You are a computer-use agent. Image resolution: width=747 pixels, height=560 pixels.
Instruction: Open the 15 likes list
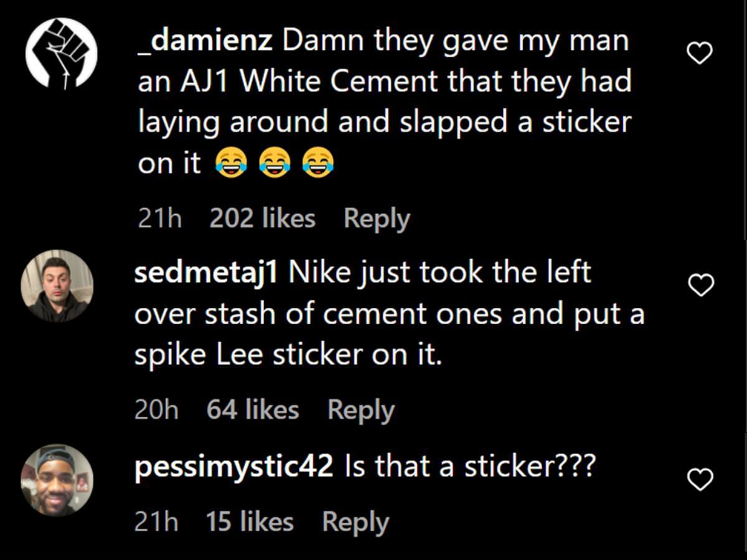[250, 522]
